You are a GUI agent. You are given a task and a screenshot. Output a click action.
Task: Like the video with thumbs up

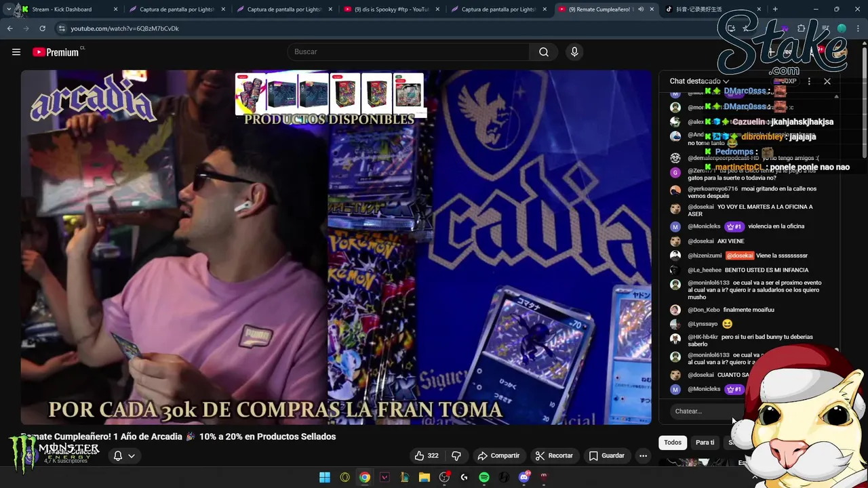point(427,455)
